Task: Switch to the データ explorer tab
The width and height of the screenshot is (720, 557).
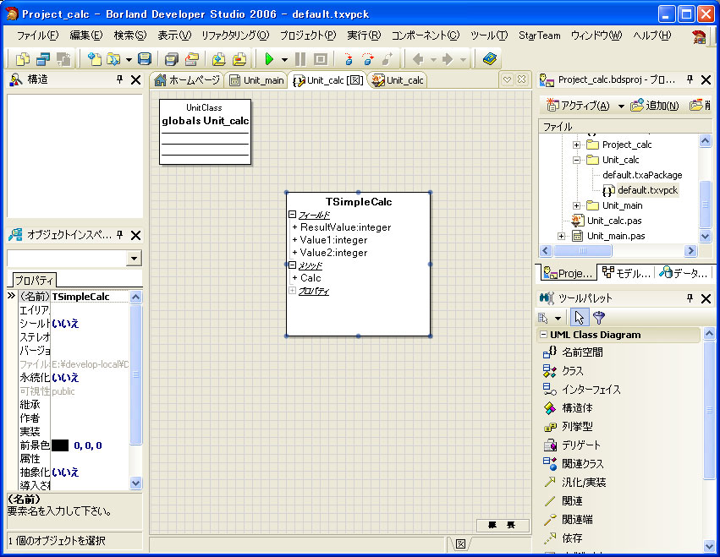Action: [x=683, y=273]
